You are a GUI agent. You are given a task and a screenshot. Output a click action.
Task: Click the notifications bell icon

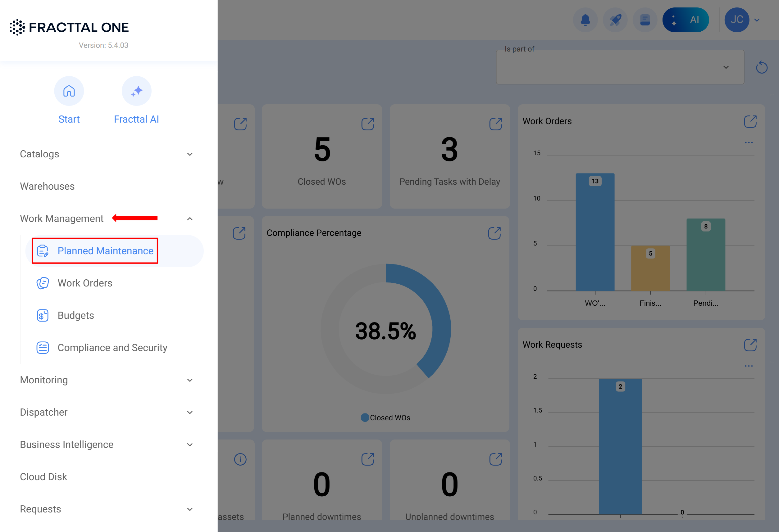pos(585,20)
